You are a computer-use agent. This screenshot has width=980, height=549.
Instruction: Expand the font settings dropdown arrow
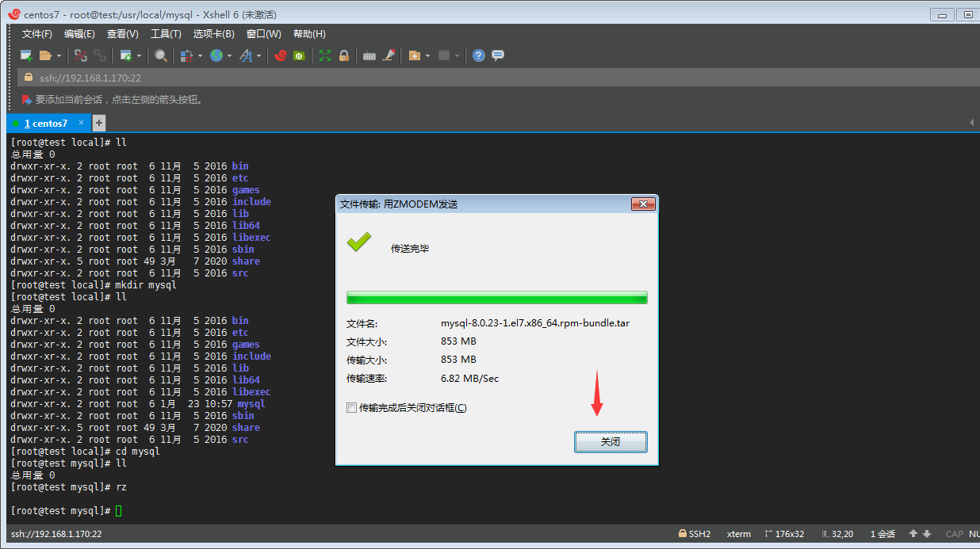[258, 55]
